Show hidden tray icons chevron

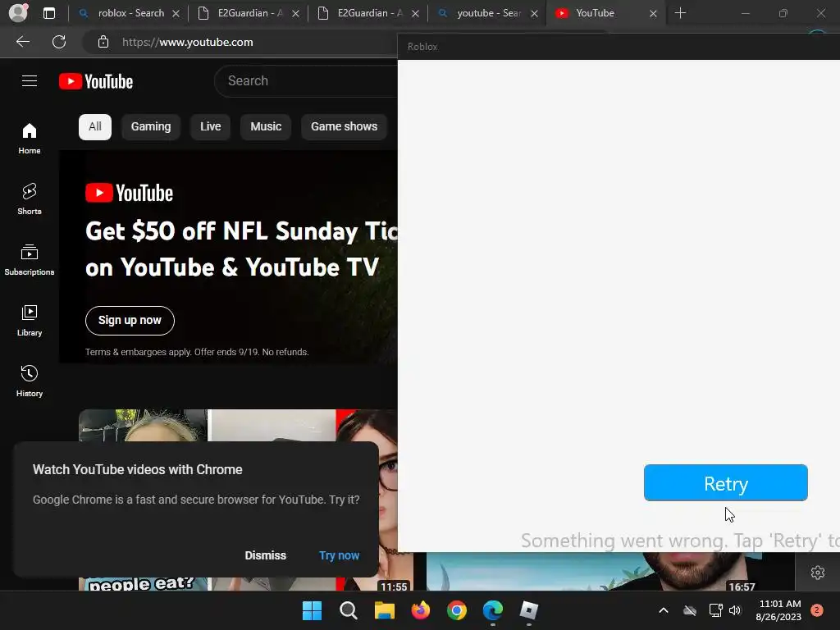click(663, 610)
